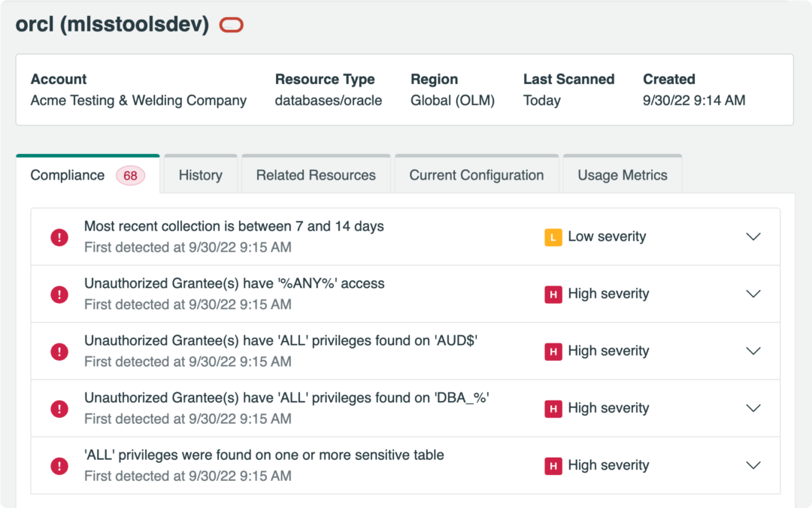Screen dimensions: 812x508
Task: Click alert icon on the collection recency finding
Action: [59, 236]
